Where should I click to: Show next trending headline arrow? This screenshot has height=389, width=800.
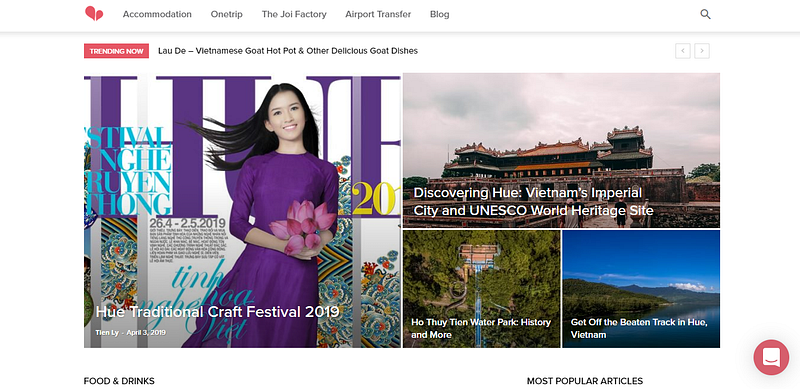click(702, 51)
